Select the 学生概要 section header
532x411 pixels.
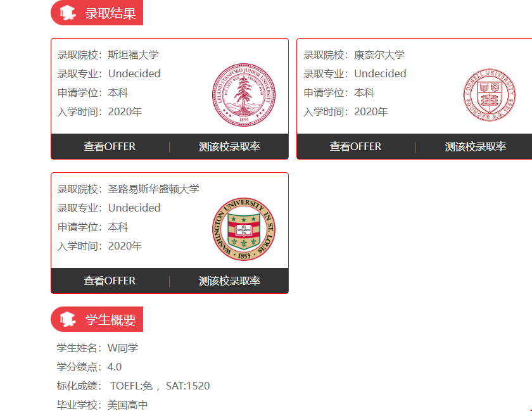tap(97, 319)
